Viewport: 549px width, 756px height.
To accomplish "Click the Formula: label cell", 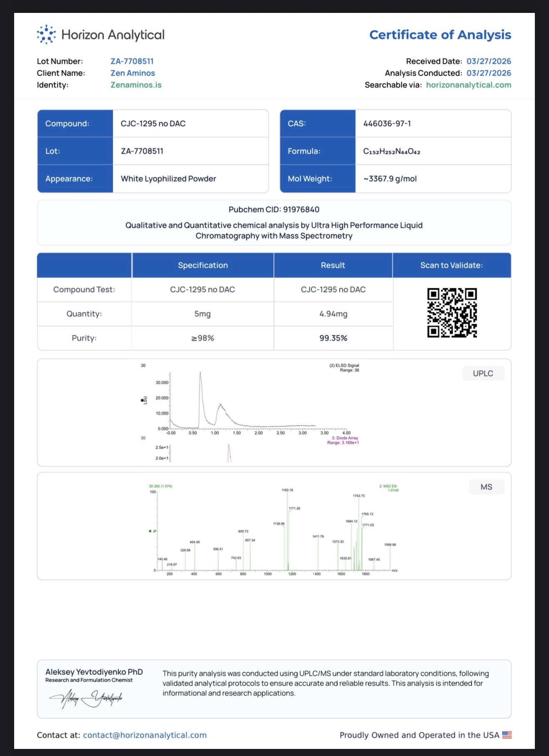I will [318, 151].
